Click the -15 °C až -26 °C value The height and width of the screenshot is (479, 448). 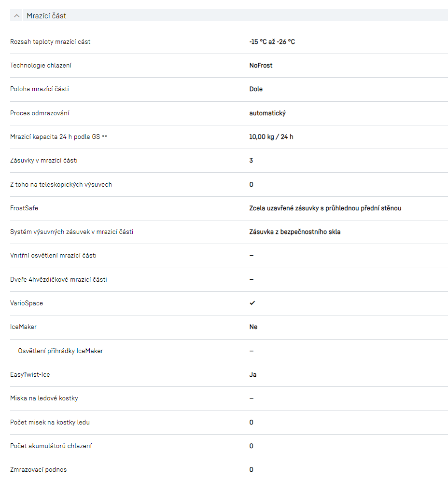pyautogui.click(x=272, y=42)
